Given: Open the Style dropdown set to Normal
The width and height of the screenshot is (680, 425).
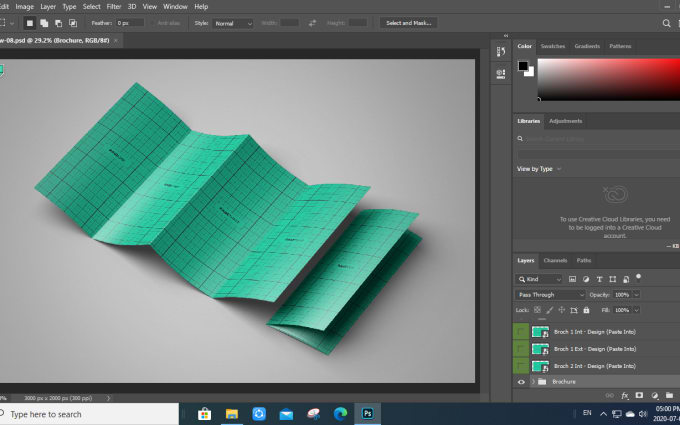Looking at the screenshot, I should 233,23.
